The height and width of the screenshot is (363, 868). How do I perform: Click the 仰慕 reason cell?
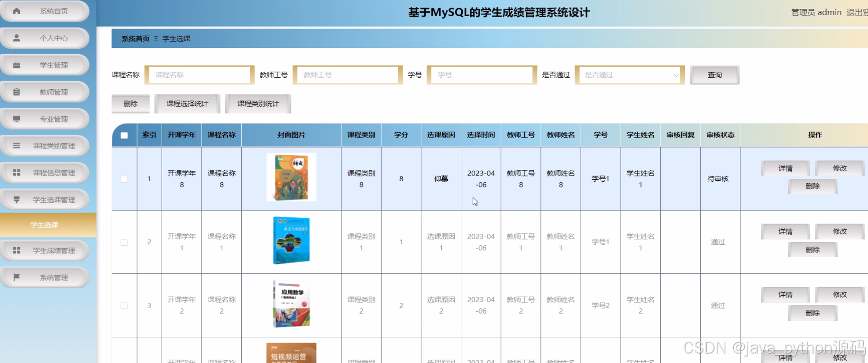point(441,179)
